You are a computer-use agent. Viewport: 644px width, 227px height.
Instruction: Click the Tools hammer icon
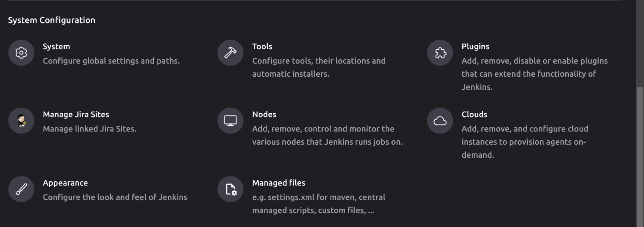pos(230,53)
